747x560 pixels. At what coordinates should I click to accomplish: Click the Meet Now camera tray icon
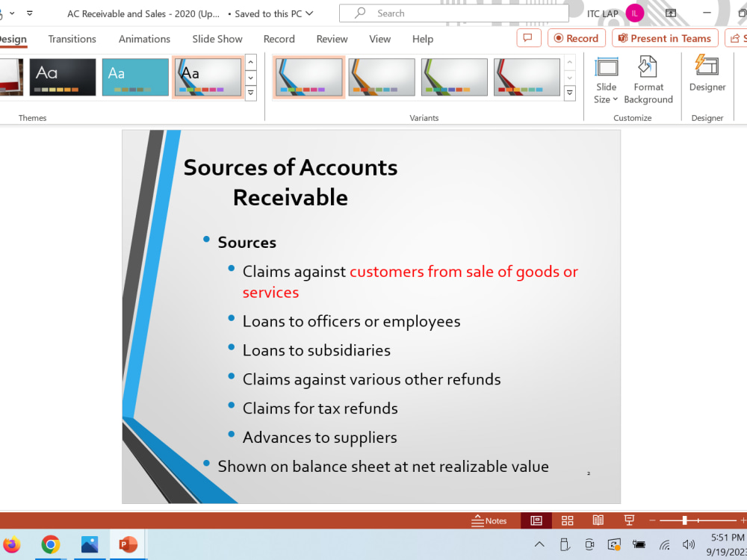tap(589, 544)
